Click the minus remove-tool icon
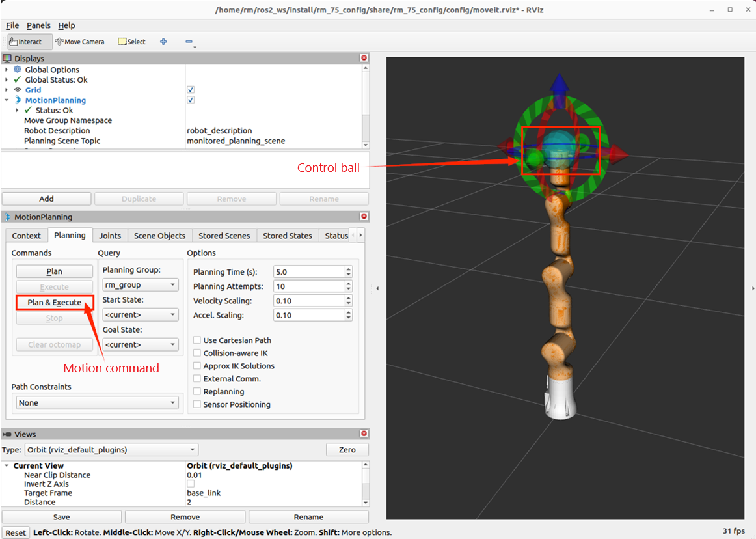 [x=189, y=42]
